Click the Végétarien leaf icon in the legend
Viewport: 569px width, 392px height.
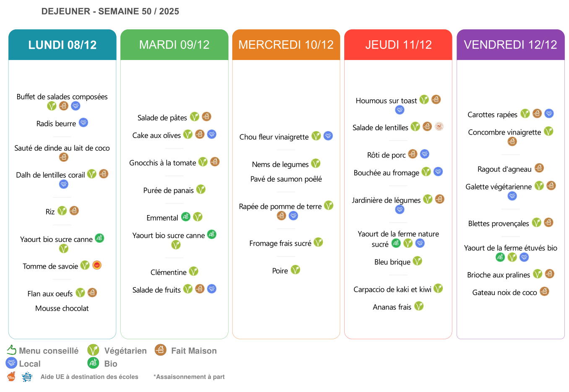(x=93, y=350)
